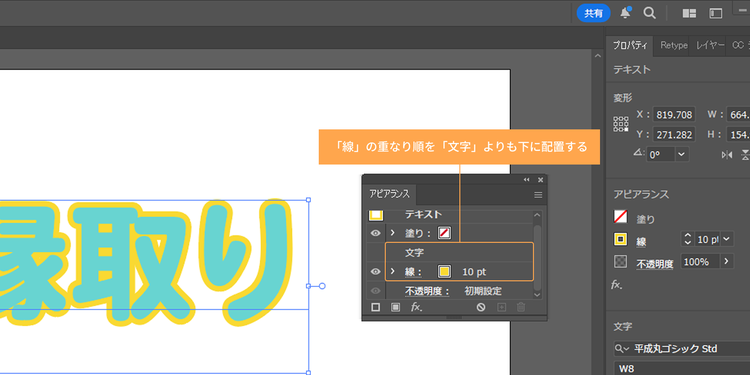Click the 塗り none swatch in Appearance

(x=444, y=233)
